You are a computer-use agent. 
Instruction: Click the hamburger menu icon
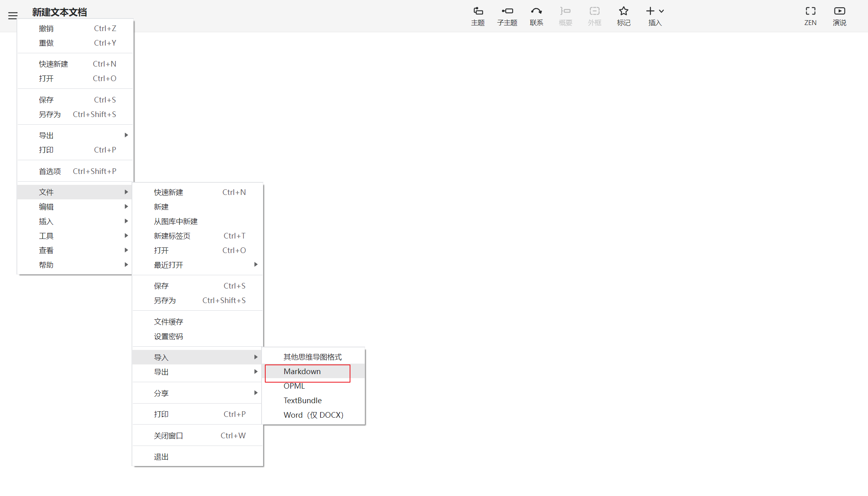[13, 15]
